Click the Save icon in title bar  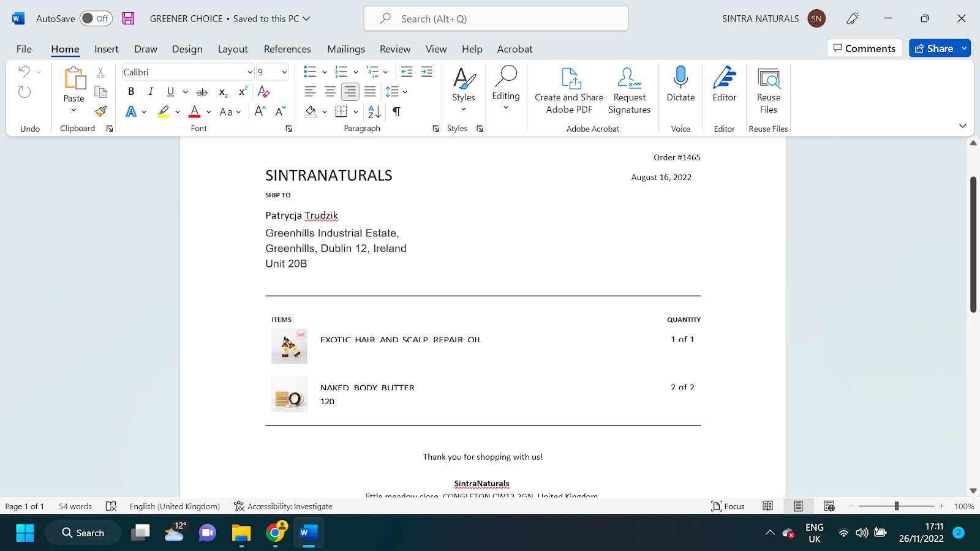pos(128,18)
